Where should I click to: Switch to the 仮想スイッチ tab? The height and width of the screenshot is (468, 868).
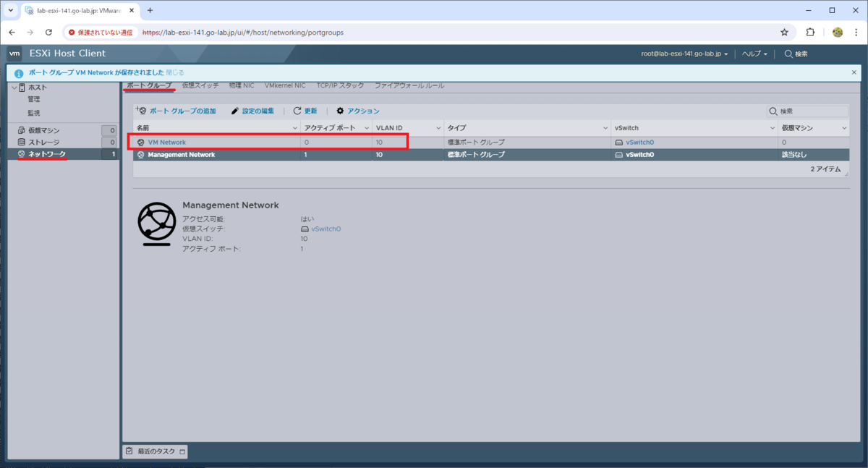click(x=200, y=85)
